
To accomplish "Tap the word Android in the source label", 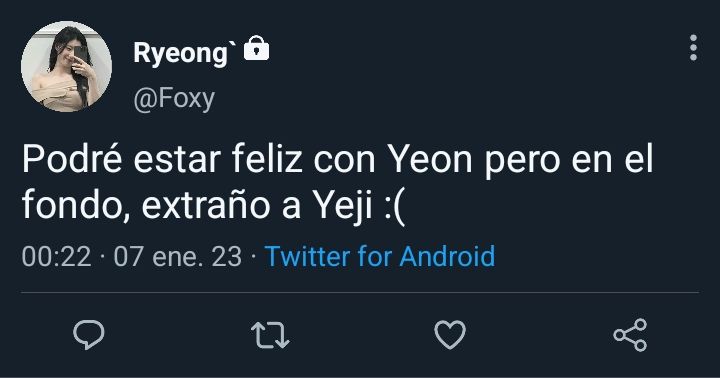I will coord(447,256).
